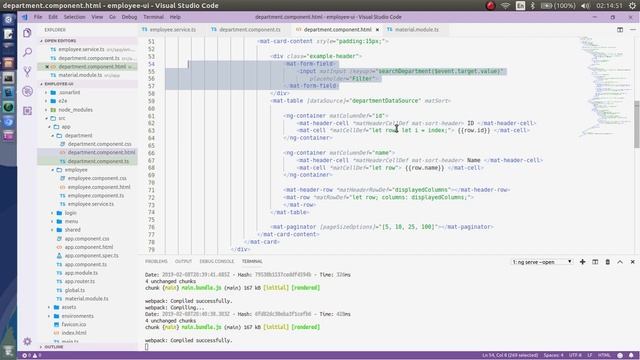Open the Debug menu
Viewport: 640px width, 360px height.
click(129, 17)
